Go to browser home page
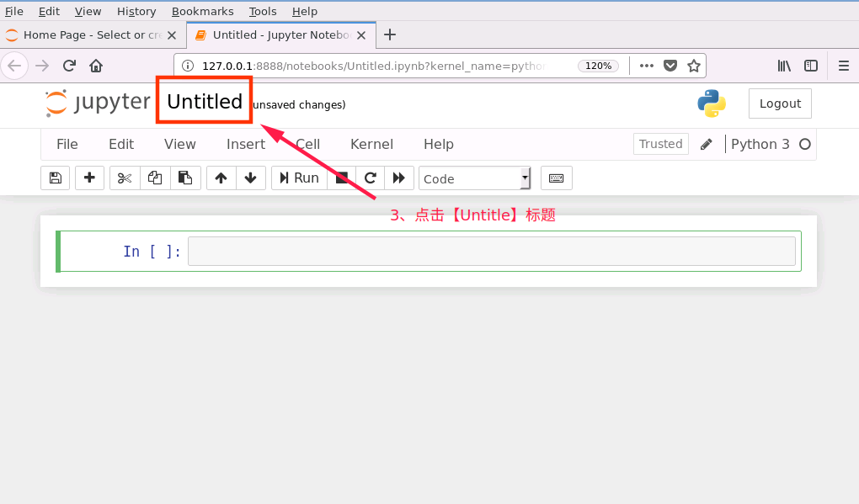The image size is (859, 504). pos(96,66)
